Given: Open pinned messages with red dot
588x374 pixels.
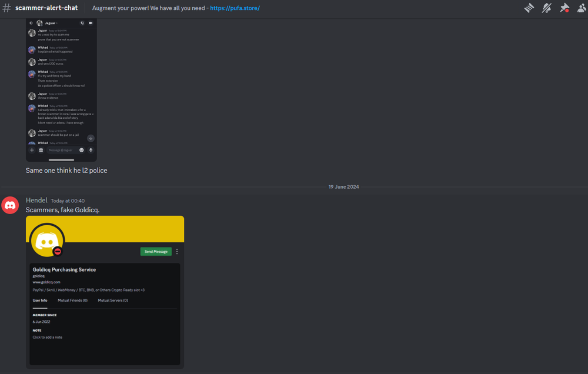Looking at the screenshot, I should click(x=564, y=8).
